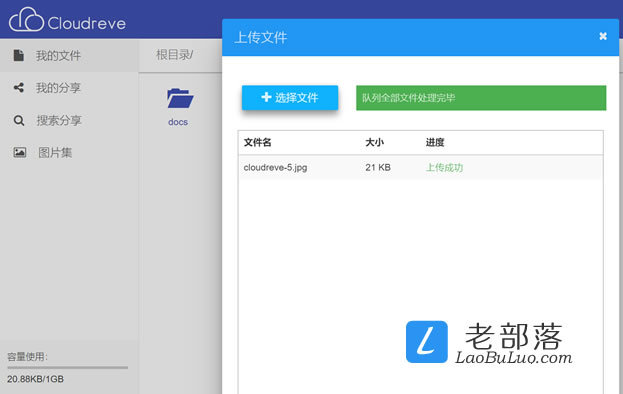Screen dimensions: 623x394
Task: Open 我的分享 in the sidebar
Action: pos(69,87)
